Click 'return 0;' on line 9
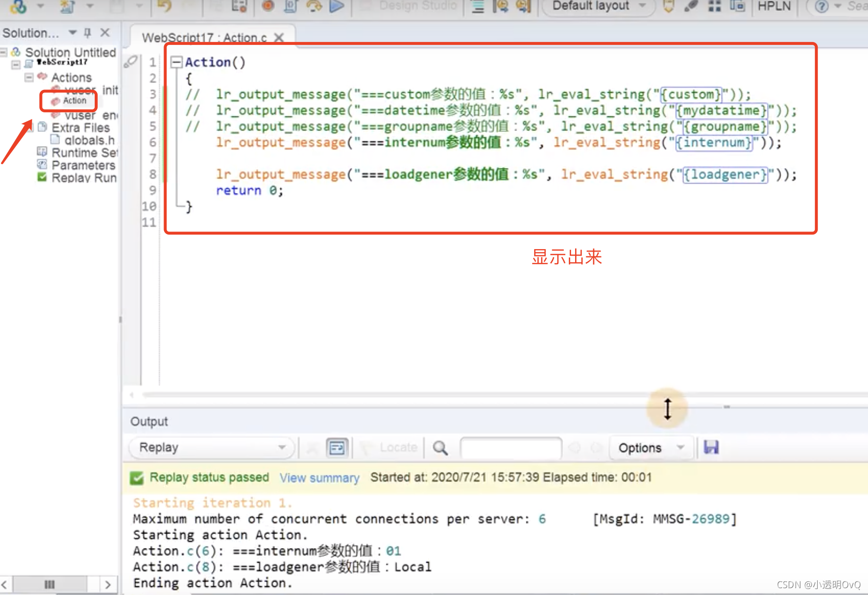 click(x=249, y=191)
